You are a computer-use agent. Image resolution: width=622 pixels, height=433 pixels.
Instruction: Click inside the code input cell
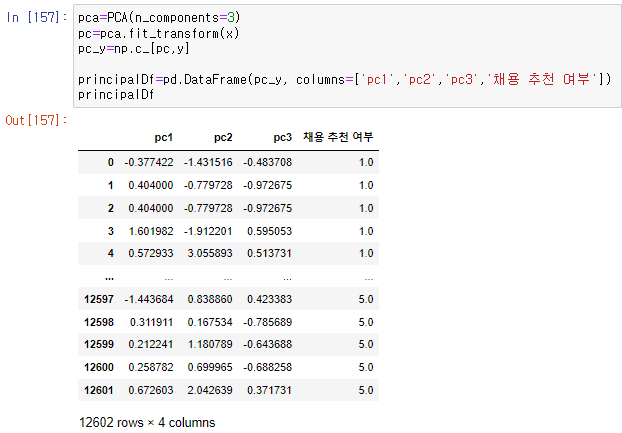tap(347, 56)
